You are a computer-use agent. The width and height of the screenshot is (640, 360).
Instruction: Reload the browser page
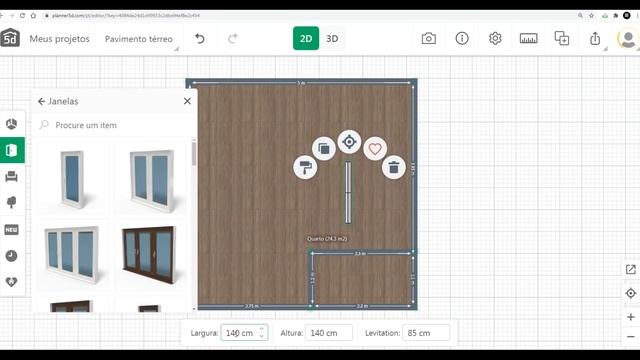(22, 16)
